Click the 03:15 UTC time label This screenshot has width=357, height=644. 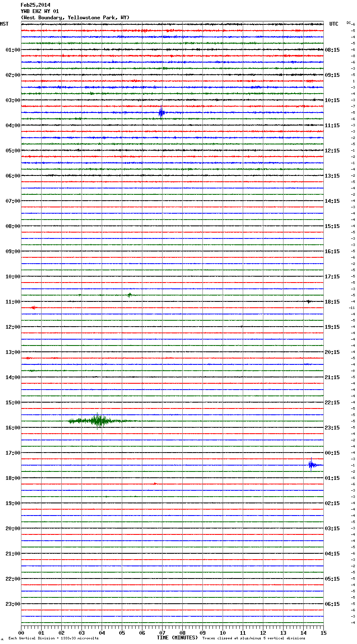(332, 529)
